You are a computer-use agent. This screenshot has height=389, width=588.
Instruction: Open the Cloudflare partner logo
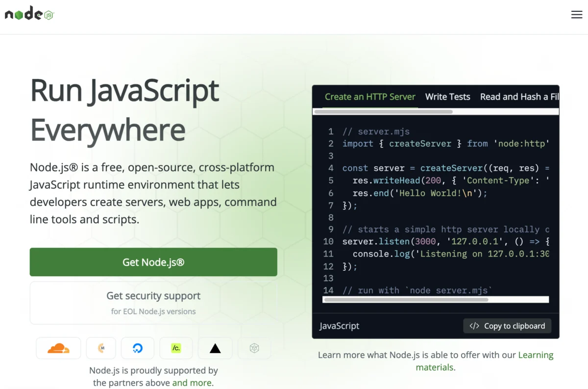58,348
